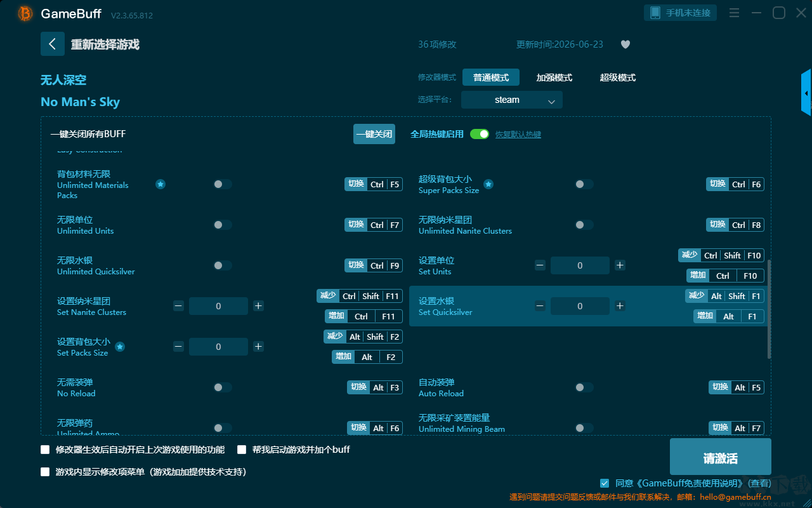Click Alt F3 hotkey for No Reload
Viewport: 812px width, 508px height.
point(375,387)
